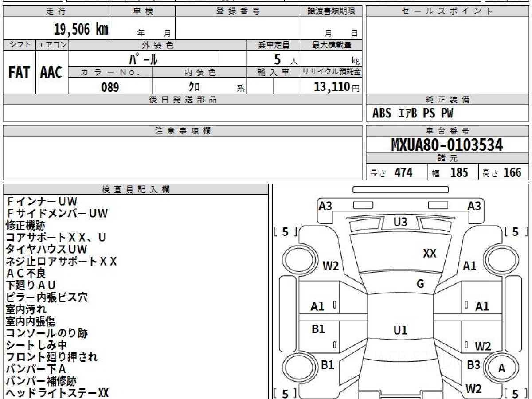Select the FインナーUW note
The width and height of the screenshot is (532, 399).
tap(42, 202)
